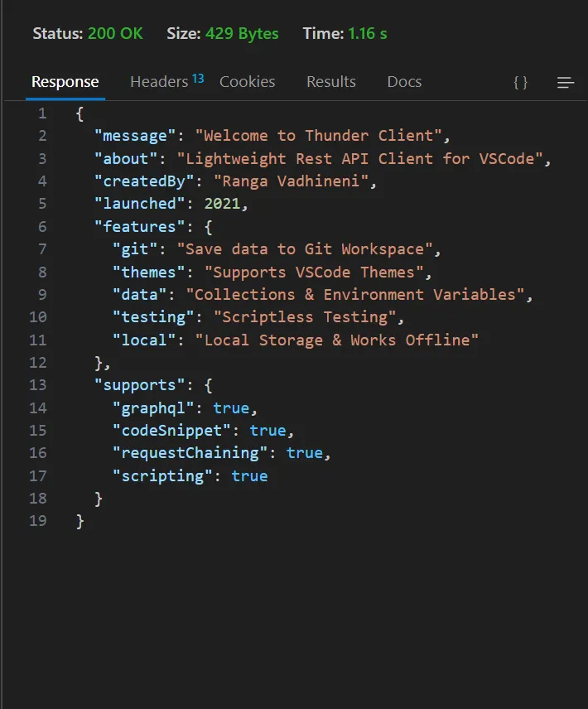
Task: Click line number 6 in the gutter
Action: coord(42,227)
